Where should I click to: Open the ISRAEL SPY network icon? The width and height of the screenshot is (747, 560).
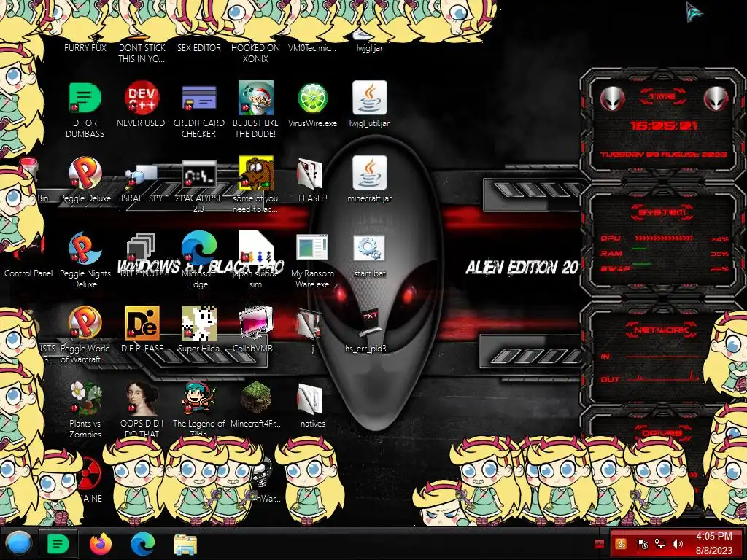(x=142, y=175)
